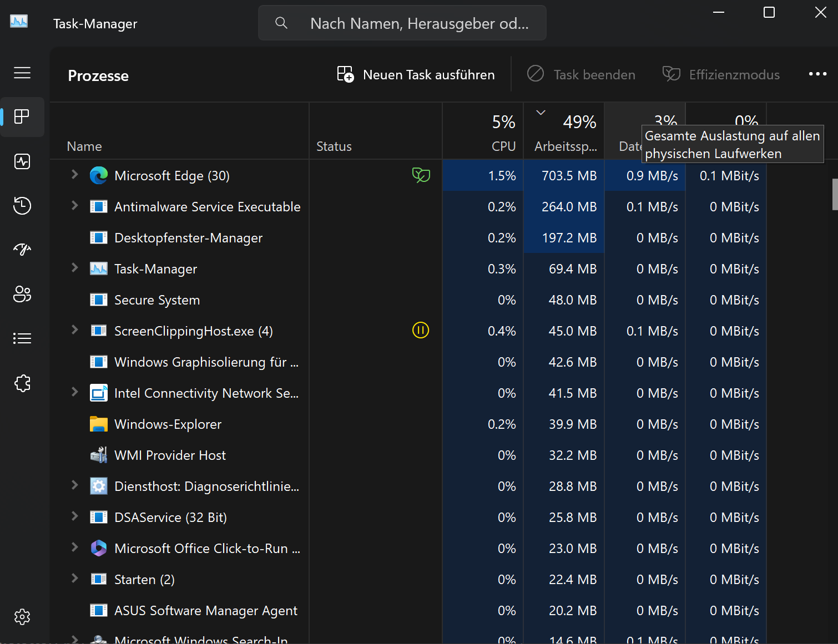
Task: Click the 69.4 MB memory cell
Action: pyautogui.click(x=564, y=268)
